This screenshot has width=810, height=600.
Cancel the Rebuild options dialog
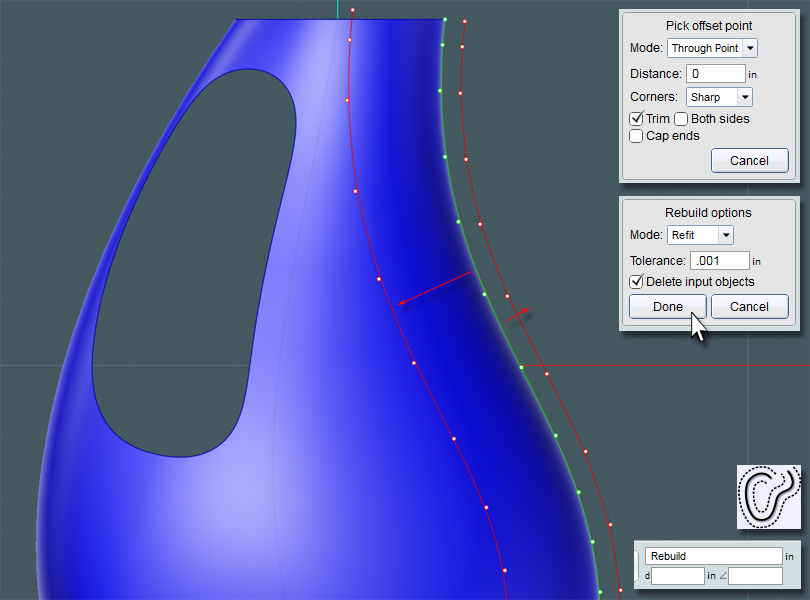point(750,306)
